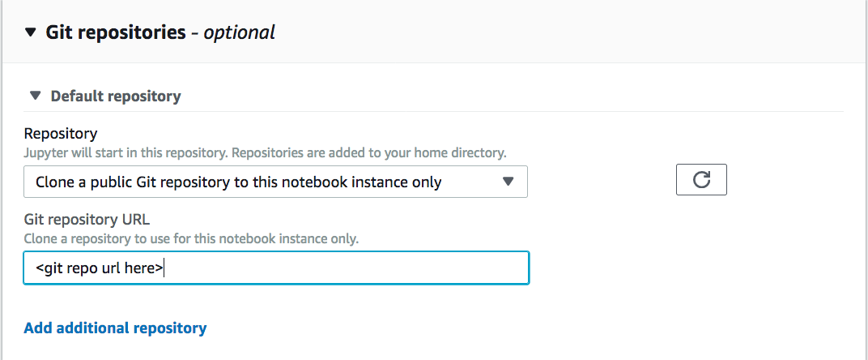Image resolution: width=868 pixels, height=360 pixels.
Task: Click Add additional repository link
Action: [x=115, y=328]
